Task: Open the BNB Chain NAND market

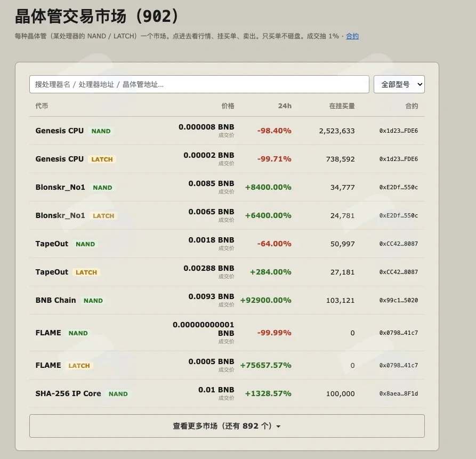Action: pos(227,300)
